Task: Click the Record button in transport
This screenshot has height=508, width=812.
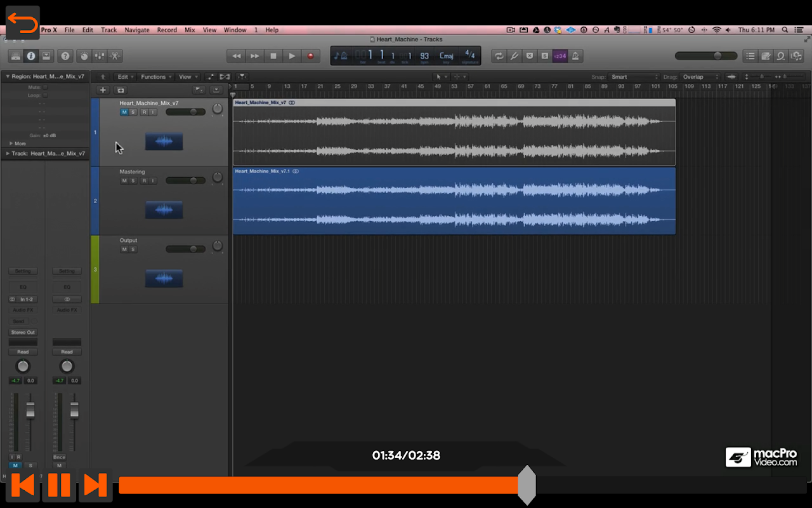Action: (310, 56)
